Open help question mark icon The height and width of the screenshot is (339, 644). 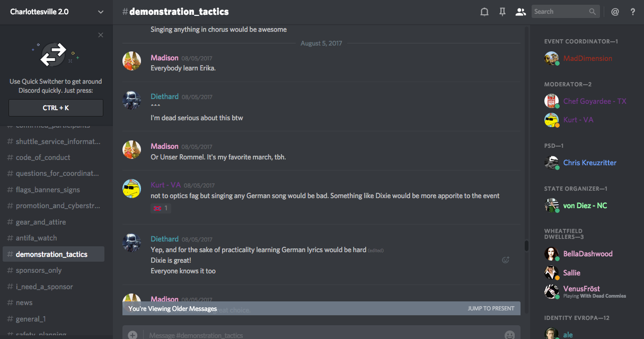pyautogui.click(x=633, y=12)
